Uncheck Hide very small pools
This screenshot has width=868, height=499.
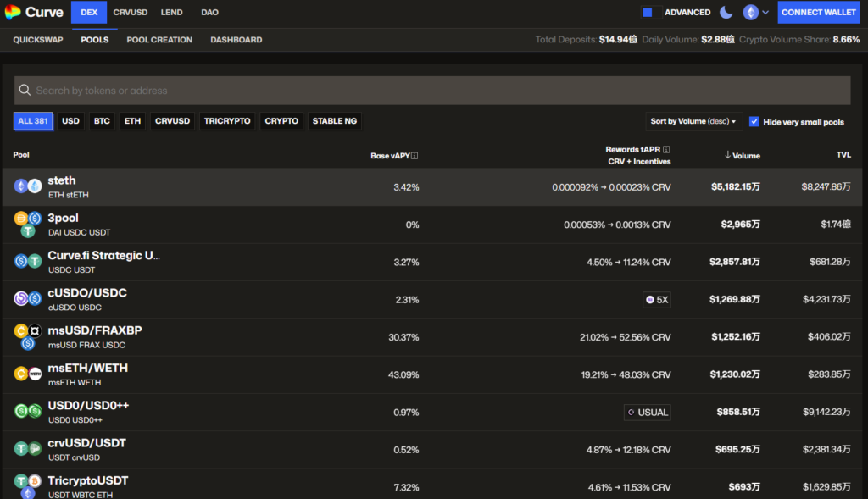pyautogui.click(x=754, y=122)
